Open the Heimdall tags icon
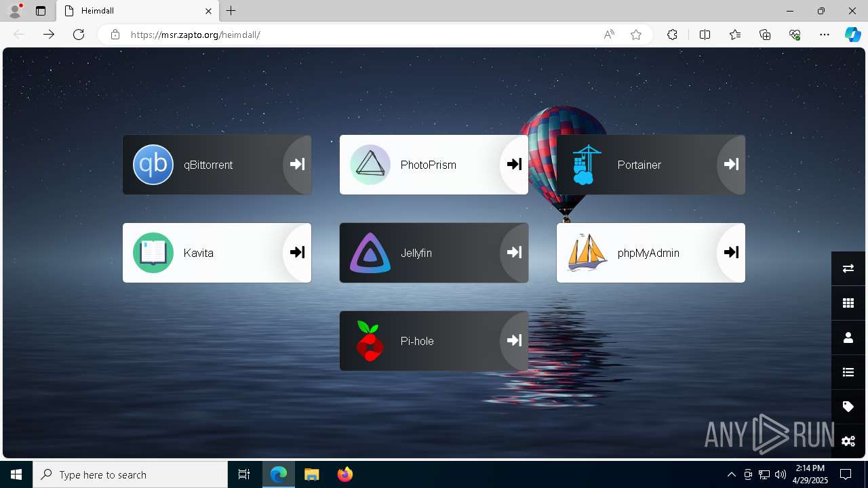 (x=848, y=407)
